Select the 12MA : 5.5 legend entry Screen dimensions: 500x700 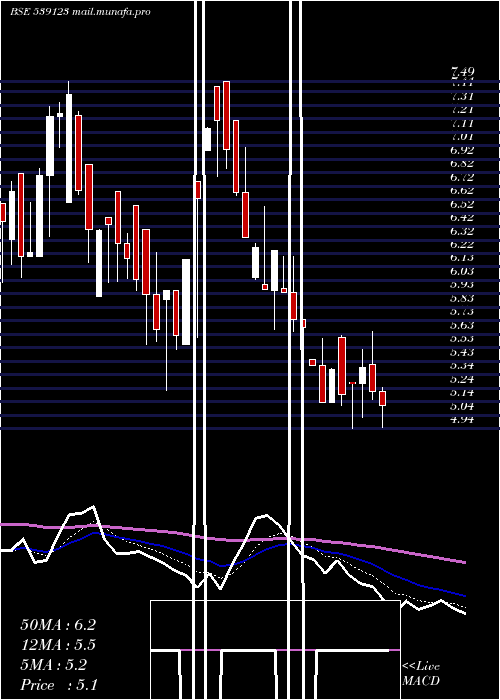coord(58,645)
